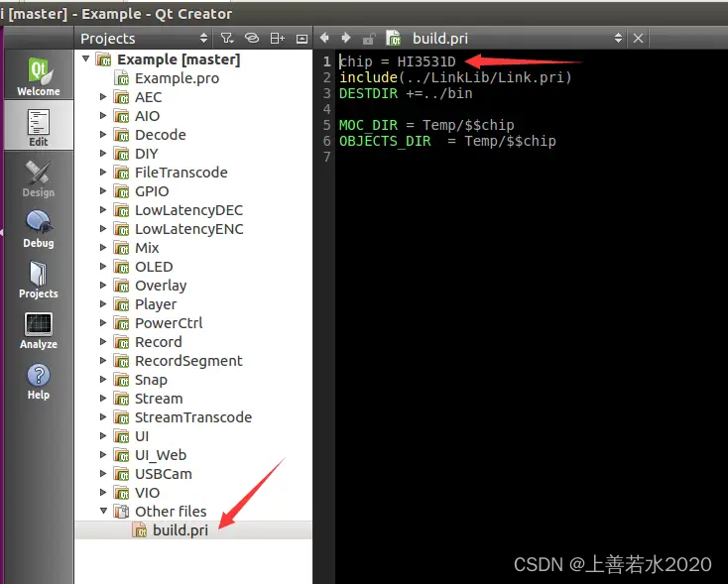Go back in editor history

324,38
